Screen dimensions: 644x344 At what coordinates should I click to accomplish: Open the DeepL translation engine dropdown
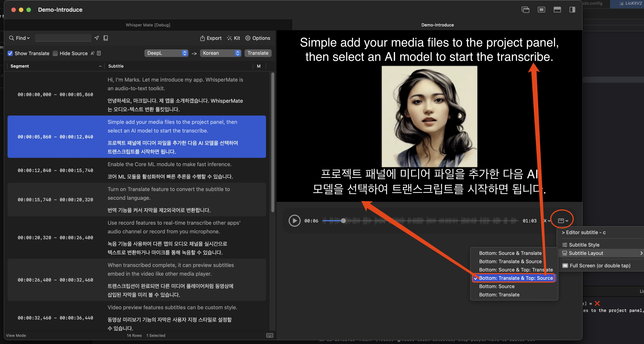[x=166, y=53]
